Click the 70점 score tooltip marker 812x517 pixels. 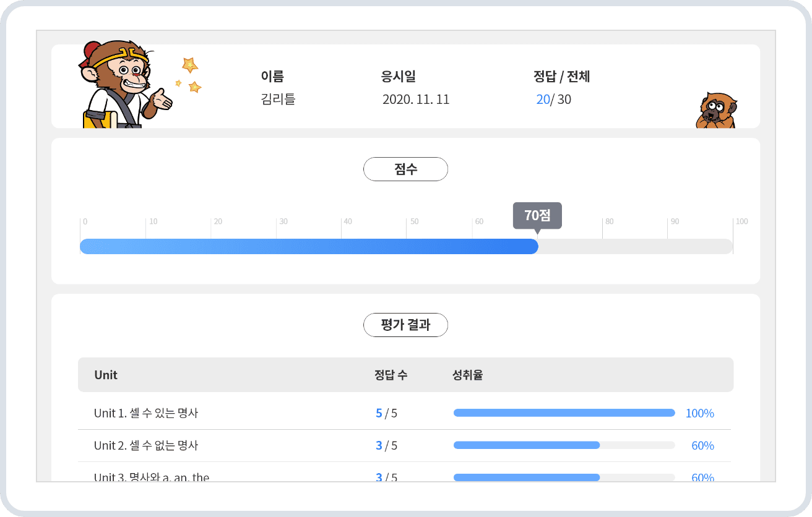[x=537, y=216]
